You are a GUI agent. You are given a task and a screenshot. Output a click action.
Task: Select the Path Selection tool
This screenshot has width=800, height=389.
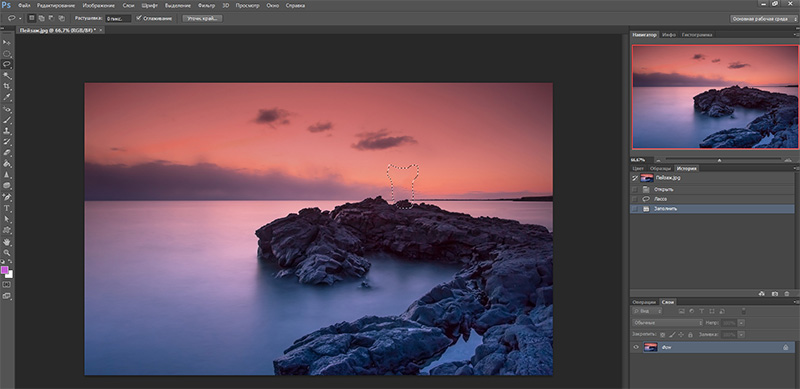pyautogui.click(x=7, y=218)
